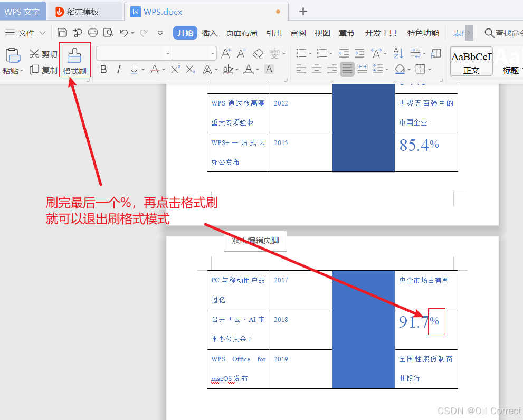Open the font color picker
Viewport: 523px width, 420px height.
coord(249,70)
